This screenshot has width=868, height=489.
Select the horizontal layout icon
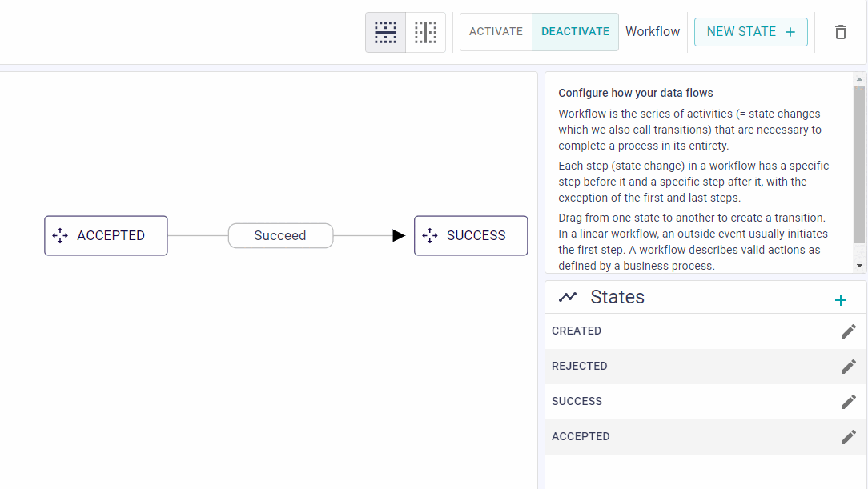(x=385, y=32)
